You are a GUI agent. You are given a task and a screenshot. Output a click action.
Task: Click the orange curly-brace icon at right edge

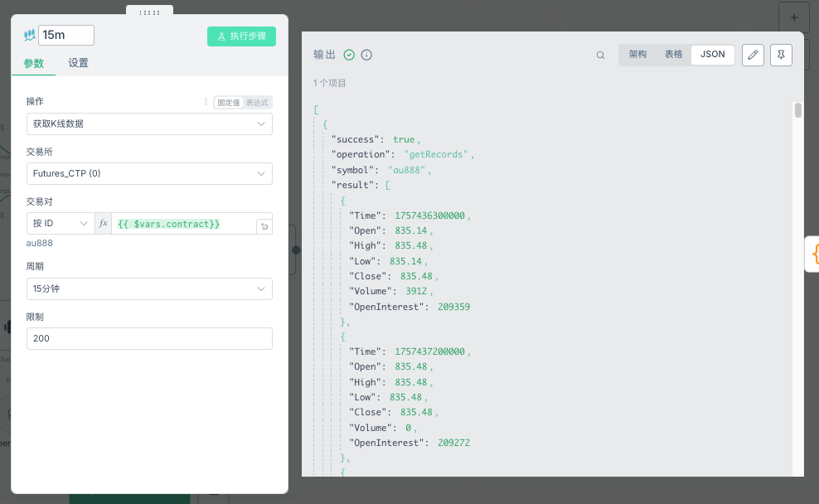click(x=813, y=254)
